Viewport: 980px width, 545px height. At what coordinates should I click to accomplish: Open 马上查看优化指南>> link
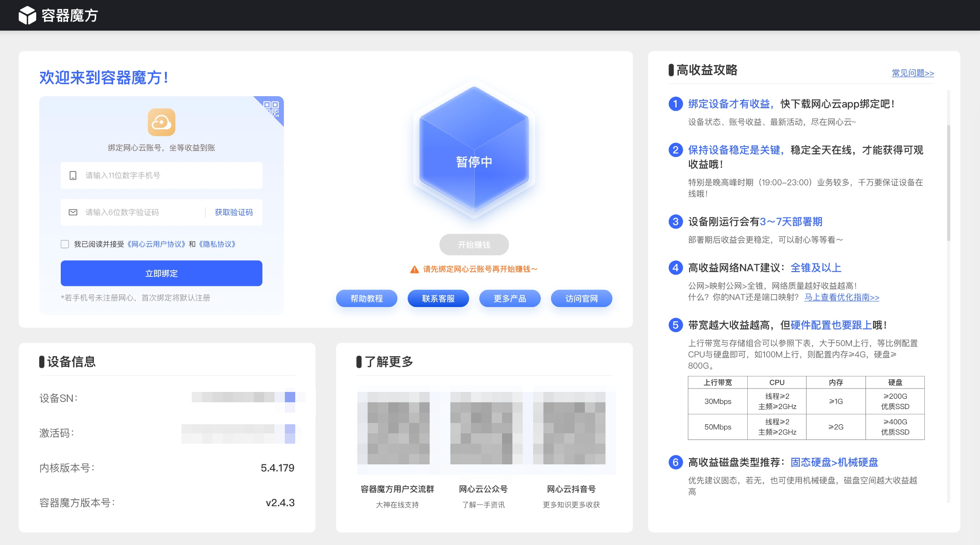tap(842, 297)
